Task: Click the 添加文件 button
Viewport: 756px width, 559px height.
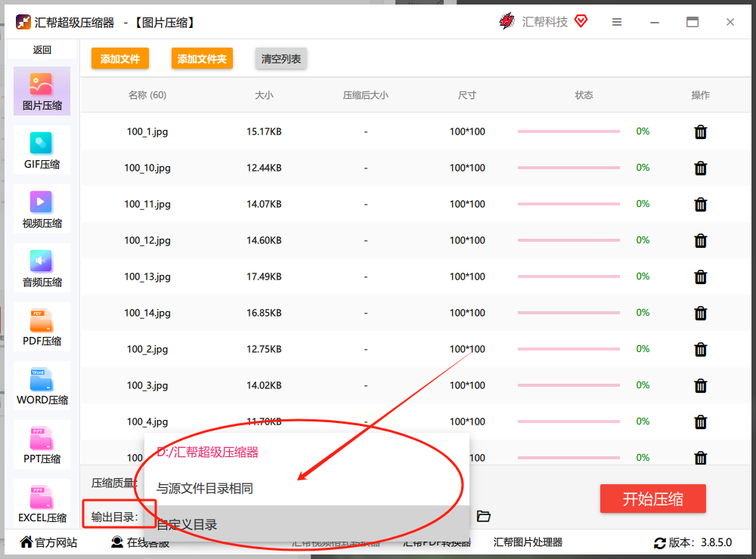Action: click(120, 59)
